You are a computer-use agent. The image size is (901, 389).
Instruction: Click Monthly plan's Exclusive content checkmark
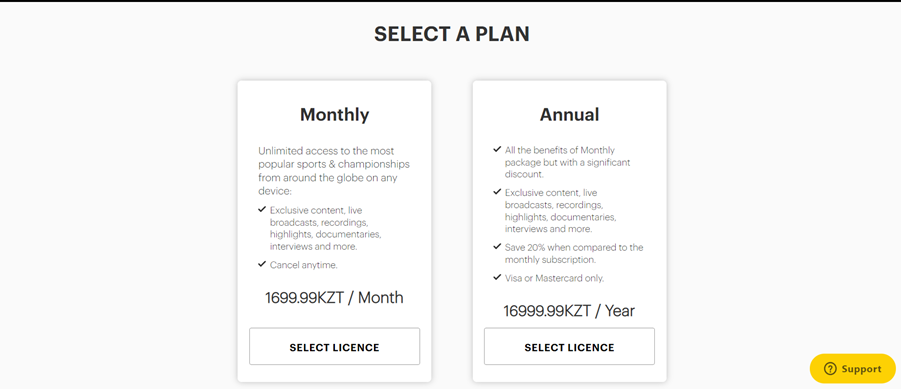coord(262,209)
